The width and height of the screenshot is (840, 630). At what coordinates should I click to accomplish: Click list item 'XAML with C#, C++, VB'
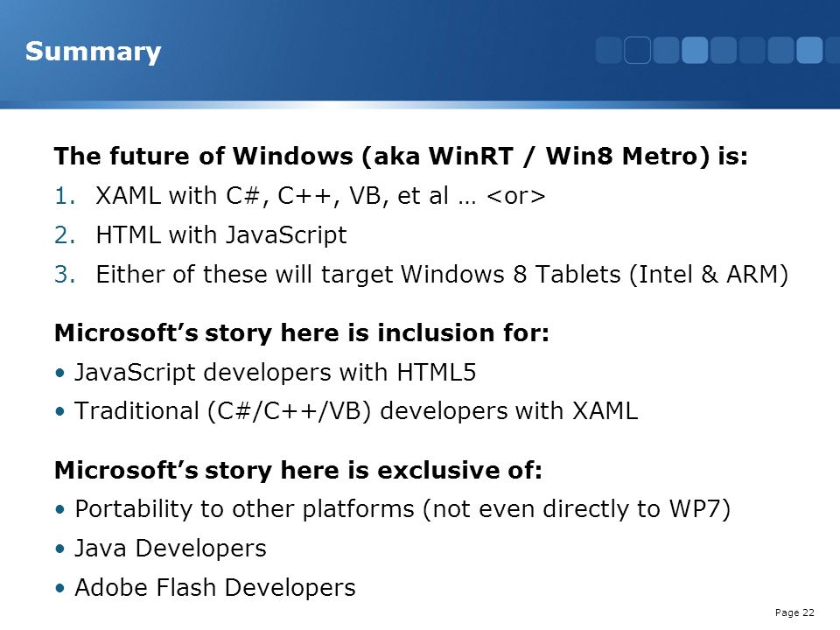[320, 196]
